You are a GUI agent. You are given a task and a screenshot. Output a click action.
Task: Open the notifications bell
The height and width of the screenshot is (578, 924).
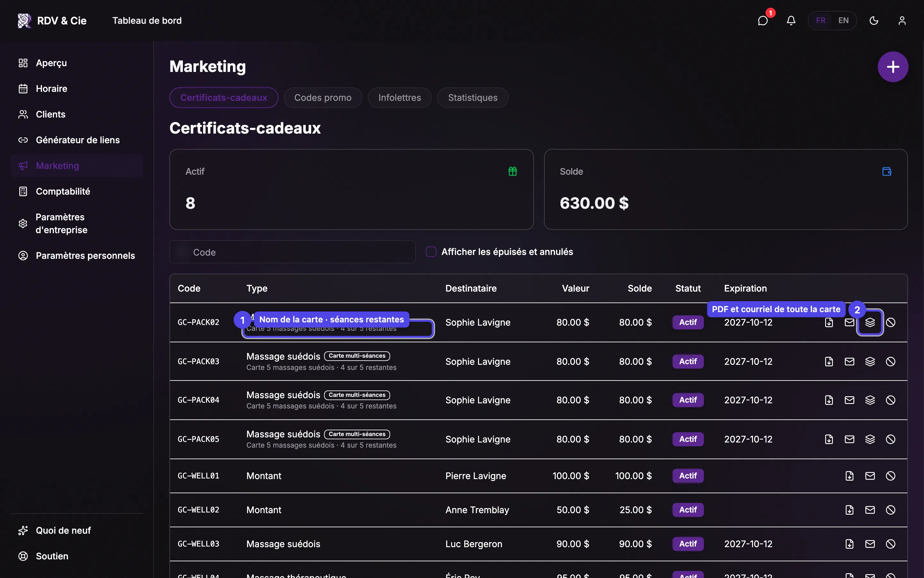[791, 21]
